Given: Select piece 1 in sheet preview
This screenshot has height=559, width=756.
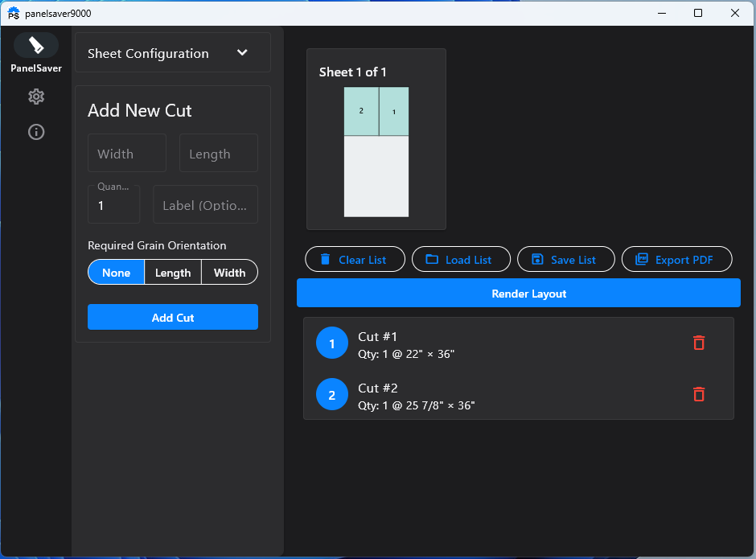Looking at the screenshot, I should pos(394,112).
